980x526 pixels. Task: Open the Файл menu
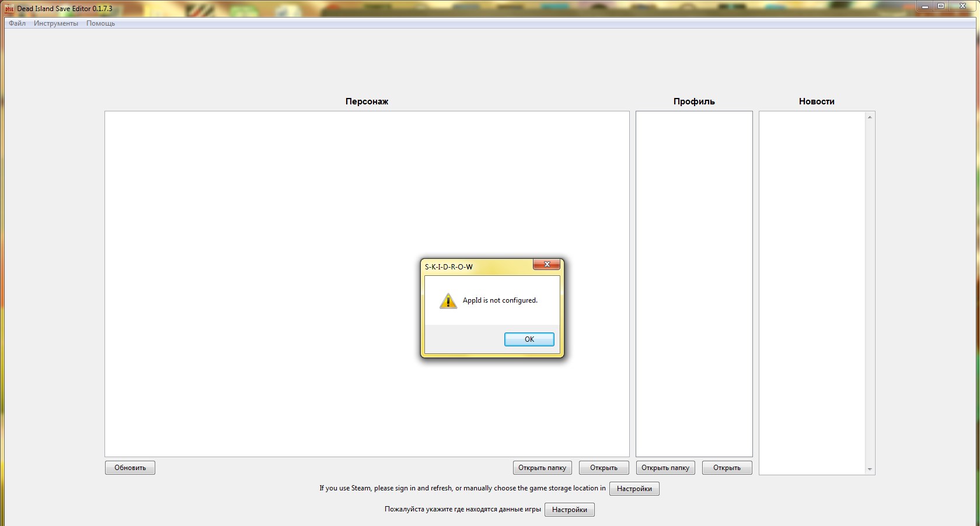[17, 23]
